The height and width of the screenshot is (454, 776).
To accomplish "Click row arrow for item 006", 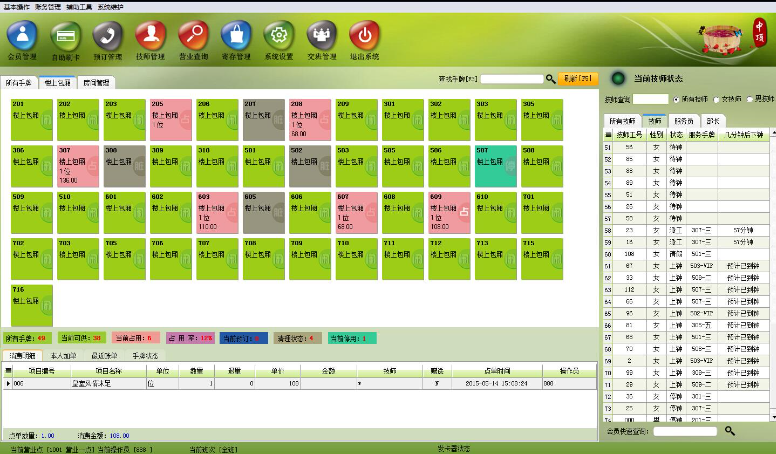I will 8,384.
